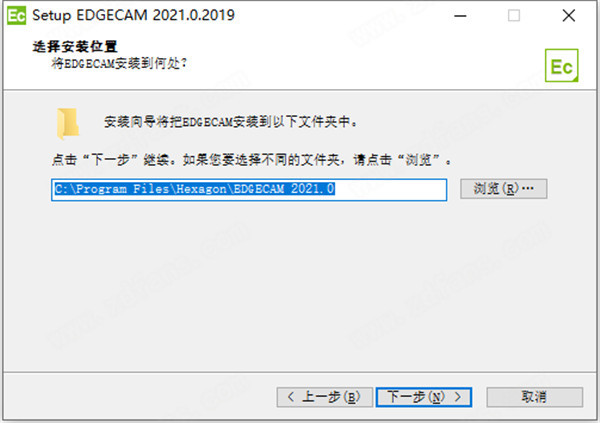The height and width of the screenshot is (423, 600).
Task: Click the Setup EDGECAM 2021.0.2019 title text
Action: click(133, 15)
